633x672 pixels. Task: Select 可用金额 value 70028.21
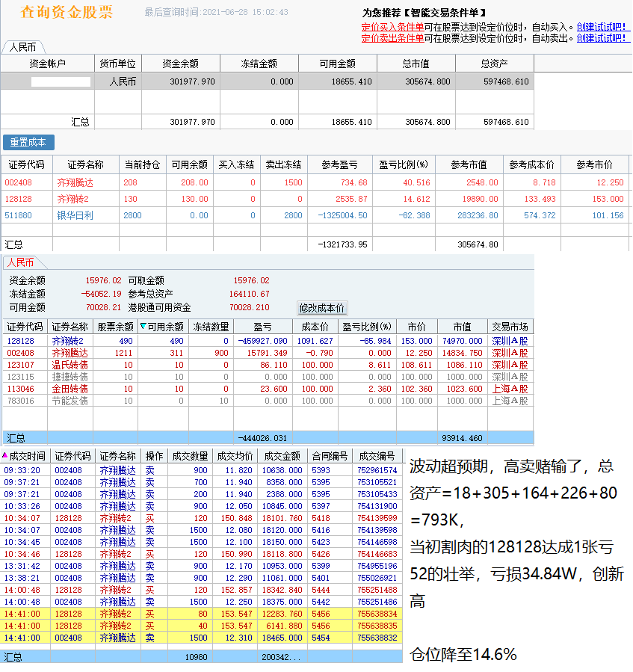tap(103, 307)
